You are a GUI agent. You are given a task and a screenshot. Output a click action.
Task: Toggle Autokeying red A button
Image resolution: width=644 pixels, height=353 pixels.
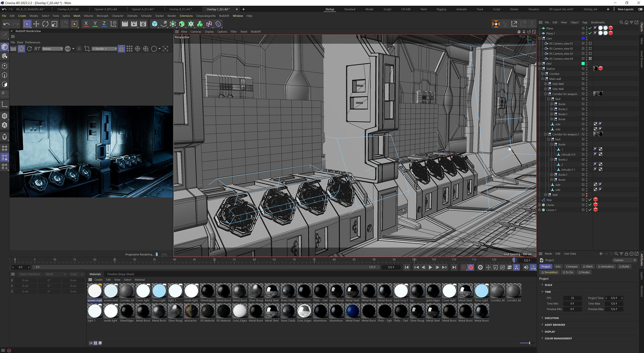[x=471, y=267]
